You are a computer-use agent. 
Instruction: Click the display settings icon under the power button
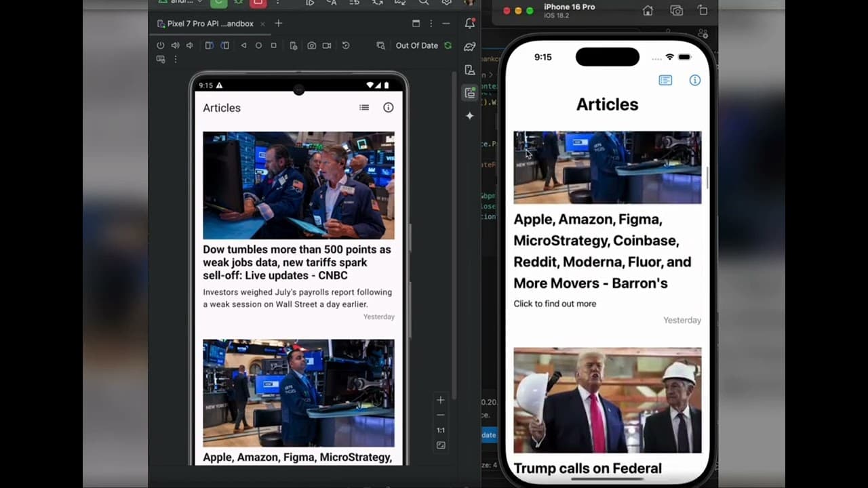(161, 59)
